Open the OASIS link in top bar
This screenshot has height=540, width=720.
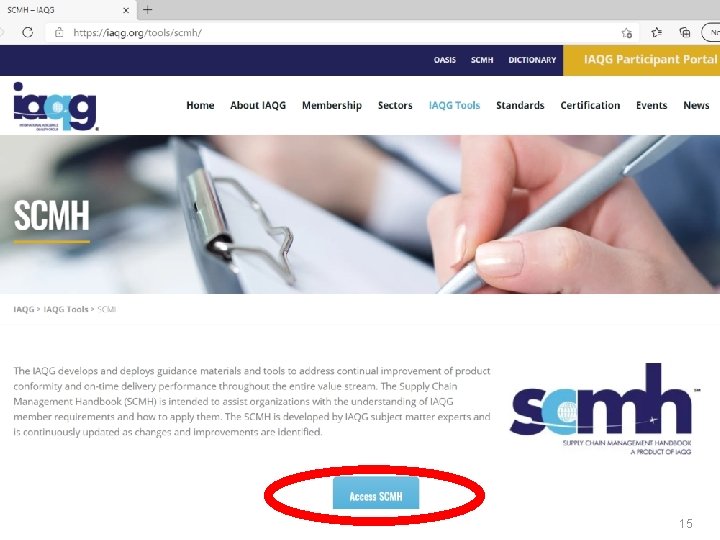point(444,60)
